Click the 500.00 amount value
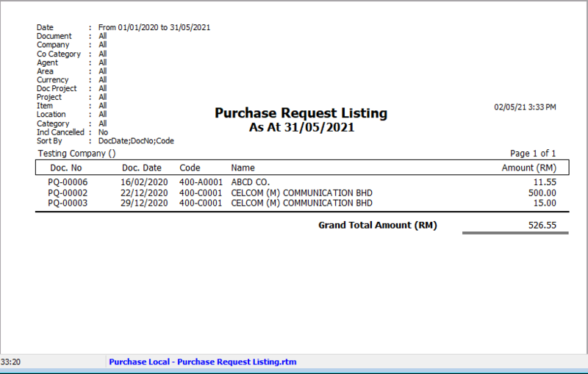Image resolution: width=588 pixels, height=374 pixels. click(x=542, y=193)
